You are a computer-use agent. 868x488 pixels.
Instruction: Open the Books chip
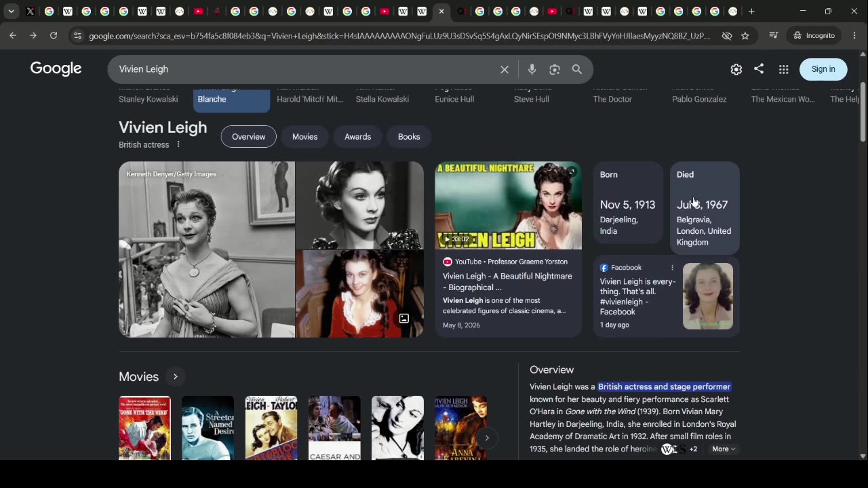[x=409, y=137]
